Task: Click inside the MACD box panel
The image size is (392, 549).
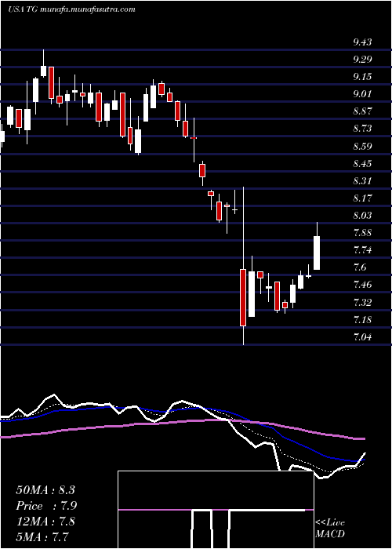Action: pos(216,510)
